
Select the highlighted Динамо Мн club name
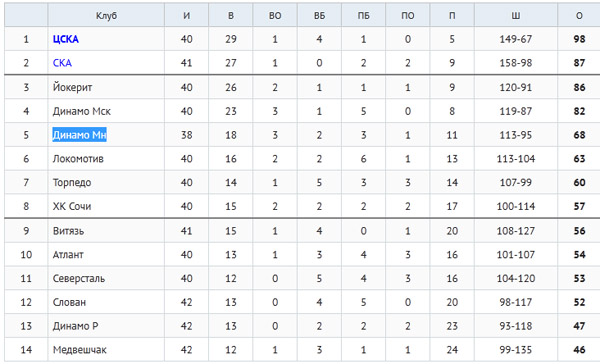coord(79,135)
